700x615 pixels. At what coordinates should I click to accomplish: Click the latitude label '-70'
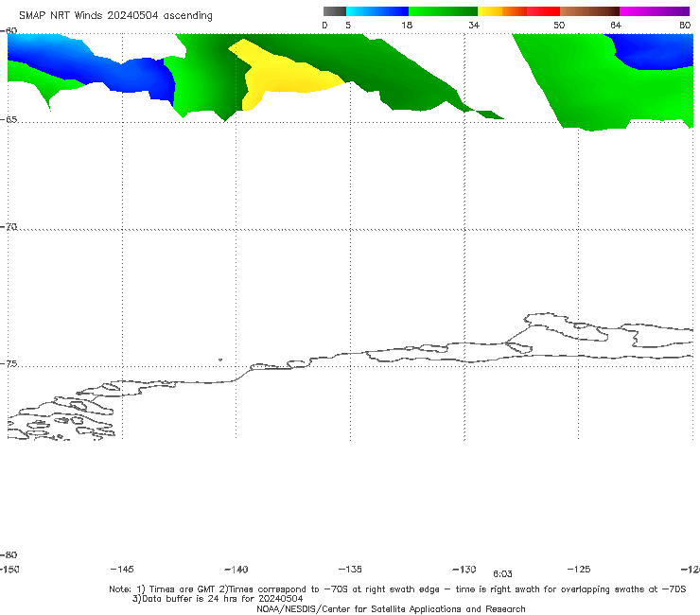tap(9, 227)
